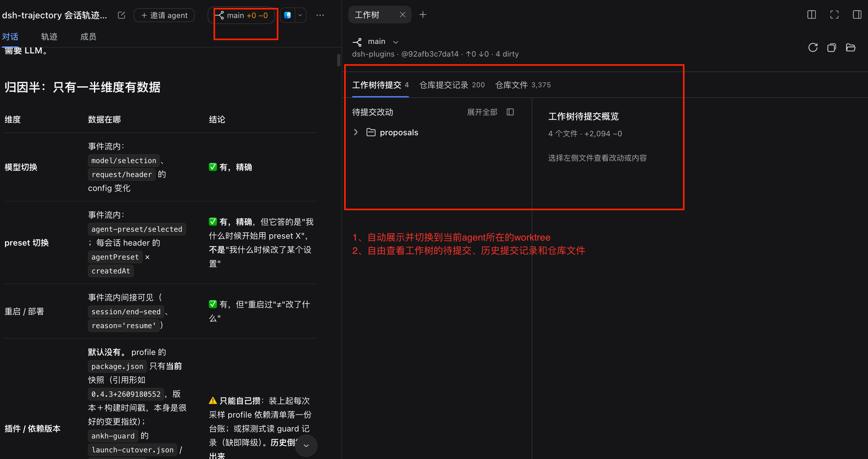Image resolution: width=868 pixels, height=459 pixels.
Task: Open worktree folder icon
Action: tap(851, 47)
